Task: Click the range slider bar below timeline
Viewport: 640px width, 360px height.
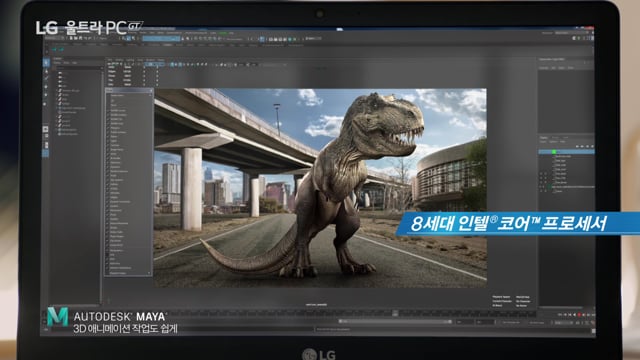Action: tap(395, 322)
